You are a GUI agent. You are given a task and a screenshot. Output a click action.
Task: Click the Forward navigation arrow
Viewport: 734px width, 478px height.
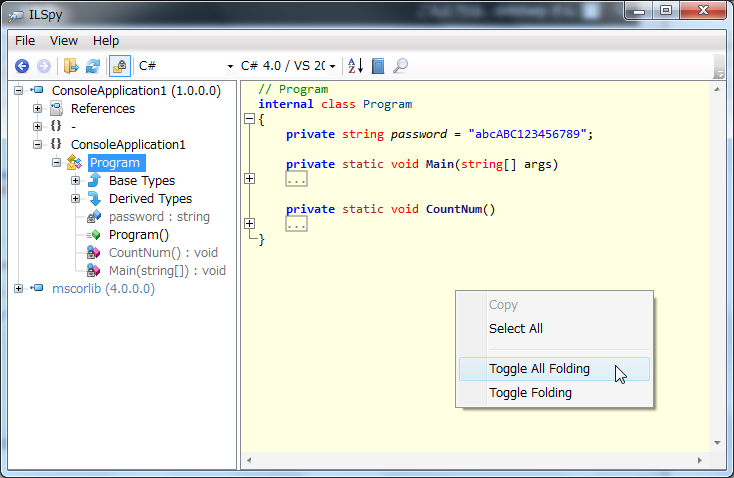tap(44, 66)
